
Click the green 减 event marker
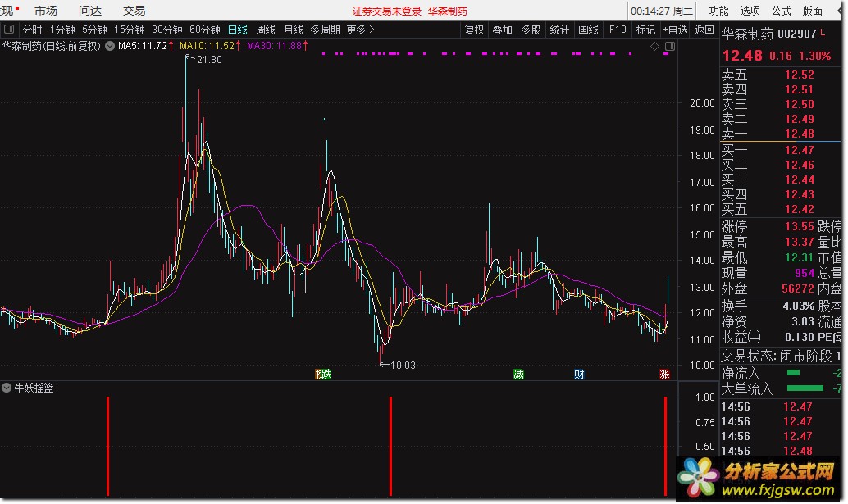click(518, 374)
